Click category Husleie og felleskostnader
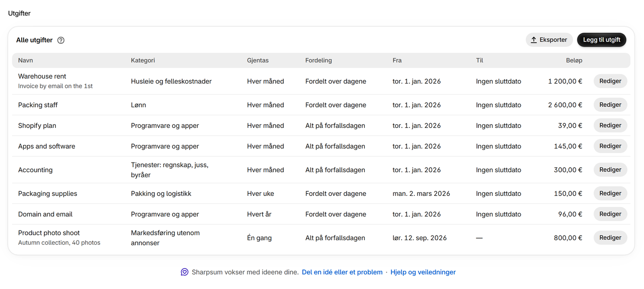 [171, 81]
